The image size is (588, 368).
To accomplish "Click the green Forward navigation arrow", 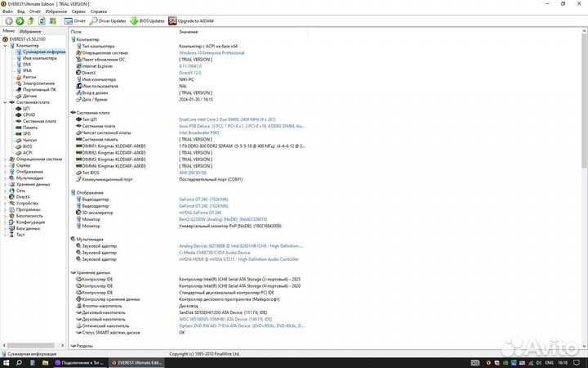I will (20, 21).
